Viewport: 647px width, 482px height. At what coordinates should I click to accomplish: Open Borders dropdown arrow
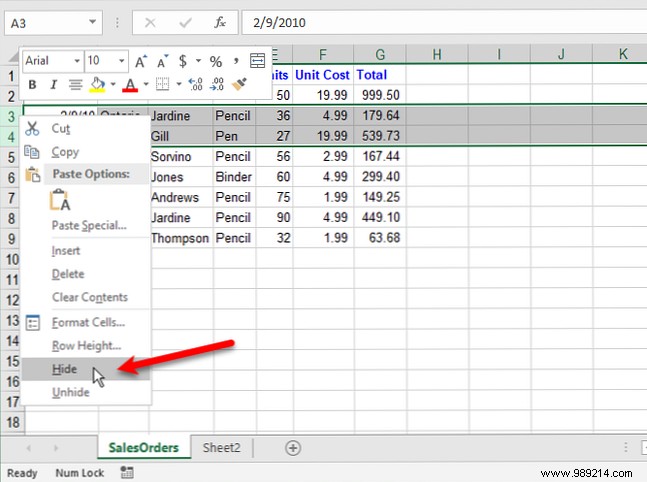179,85
